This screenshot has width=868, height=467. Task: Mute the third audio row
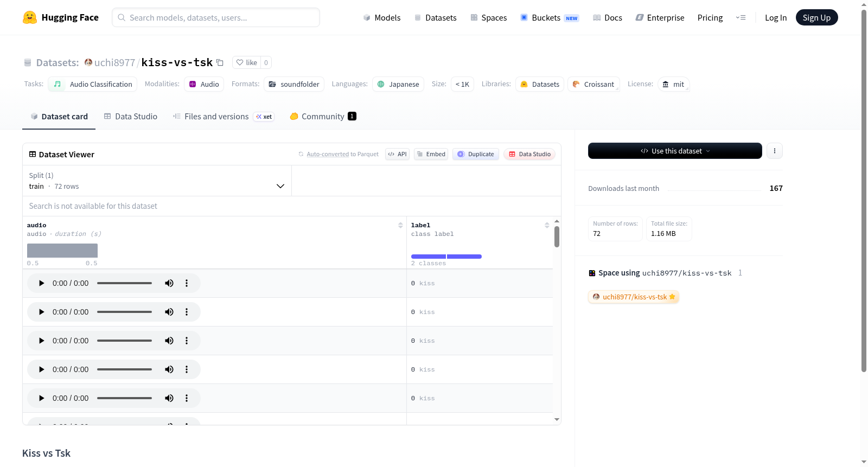click(x=169, y=341)
